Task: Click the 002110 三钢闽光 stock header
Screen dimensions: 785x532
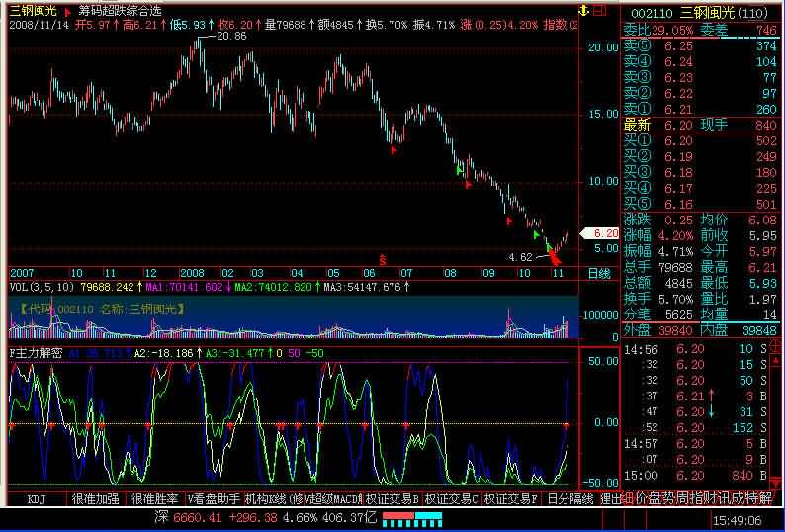Action: [701, 11]
